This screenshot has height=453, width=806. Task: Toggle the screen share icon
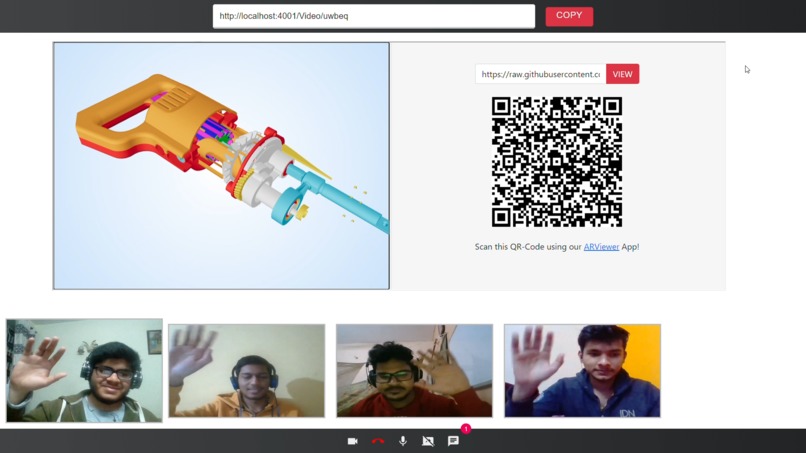(x=428, y=441)
